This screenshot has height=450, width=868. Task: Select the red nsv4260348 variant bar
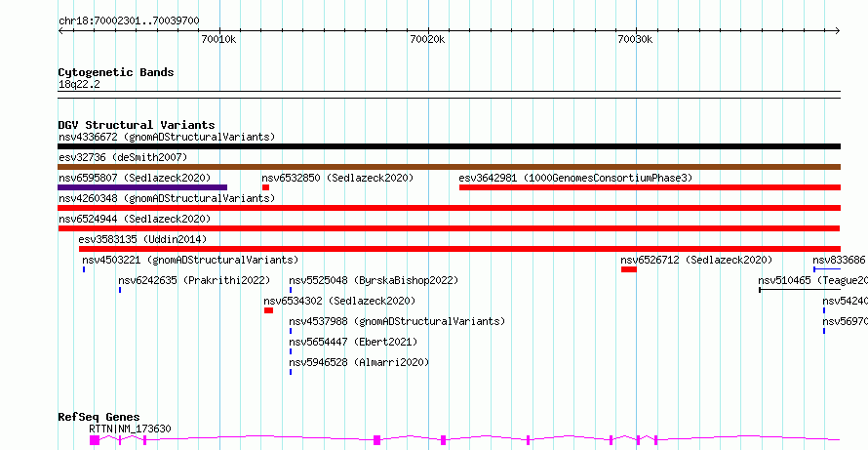tap(449, 208)
